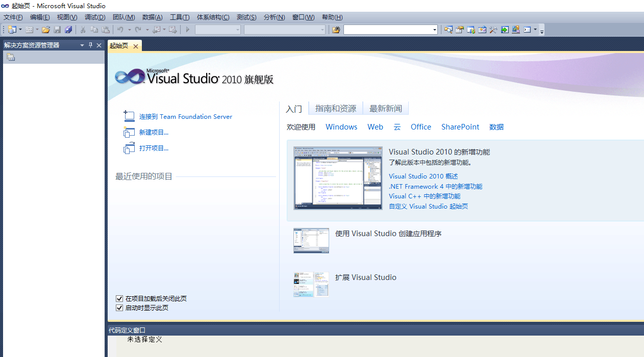Open Solution Explorer via its toolbar icon

click(x=448, y=30)
